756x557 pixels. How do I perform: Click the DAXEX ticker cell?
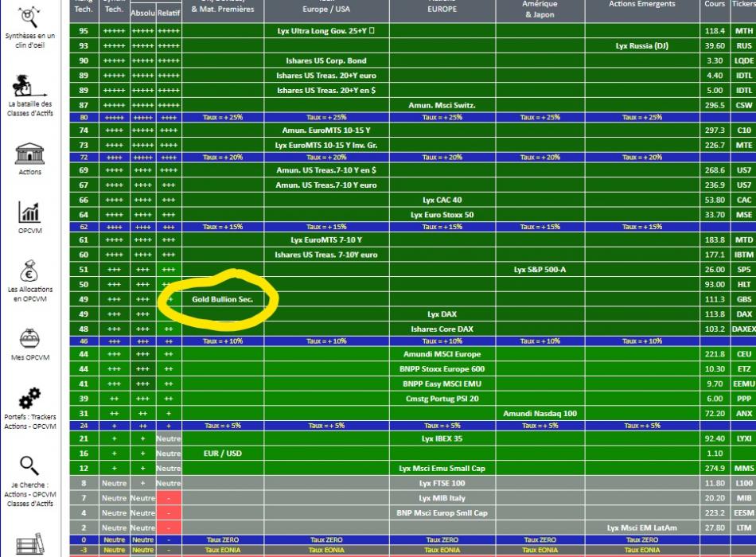pyautogui.click(x=743, y=329)
